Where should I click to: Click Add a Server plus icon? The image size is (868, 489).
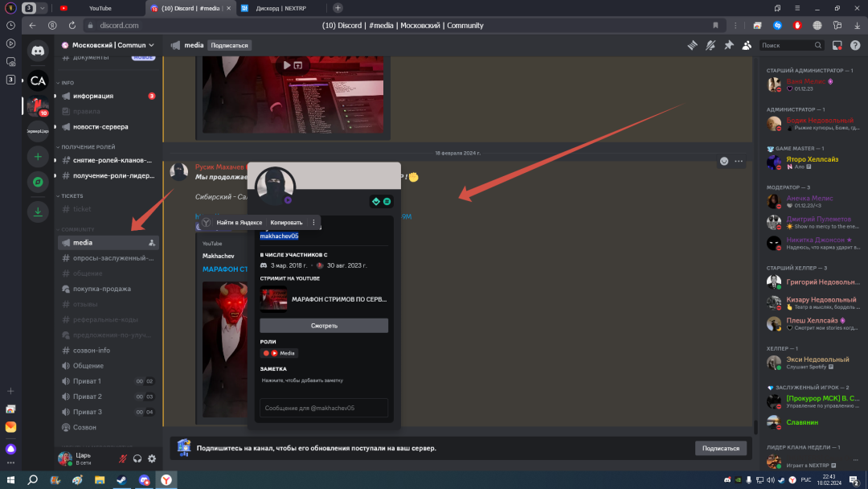tap(38, 157)
